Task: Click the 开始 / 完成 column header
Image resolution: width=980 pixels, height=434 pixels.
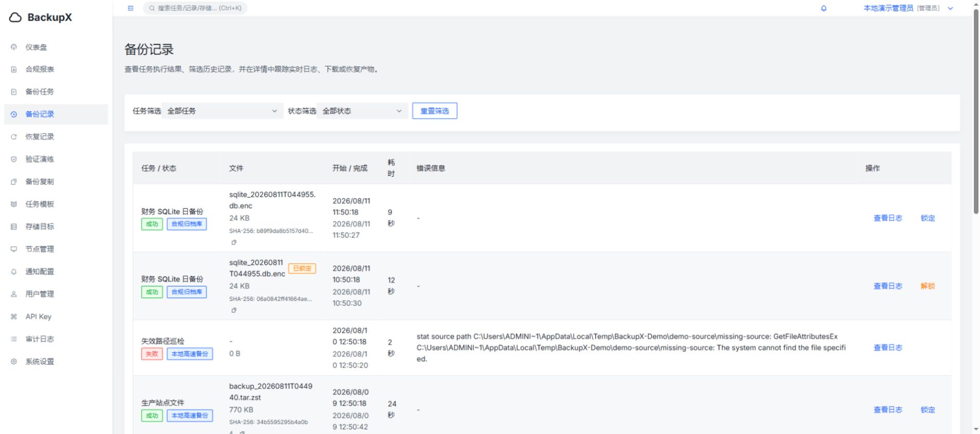Action: pos(350,168)
